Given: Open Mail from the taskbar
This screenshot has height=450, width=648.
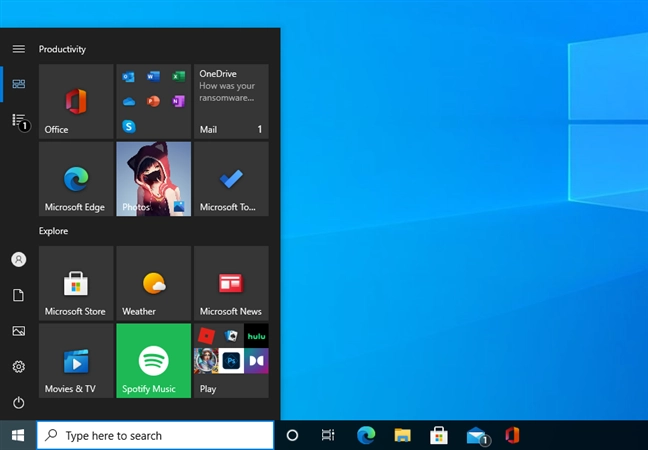Looking at the screenshot, I should (476, 435).
